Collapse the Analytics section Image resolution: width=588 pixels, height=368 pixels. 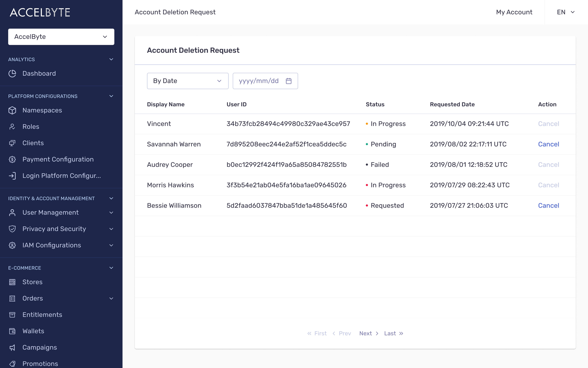tap(111, 59)
